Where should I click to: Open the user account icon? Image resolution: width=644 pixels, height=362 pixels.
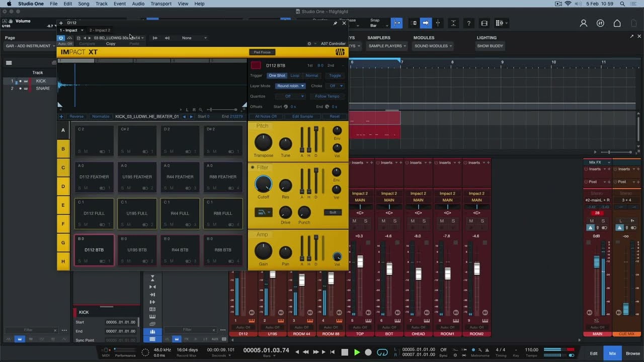tap(584, 23)
